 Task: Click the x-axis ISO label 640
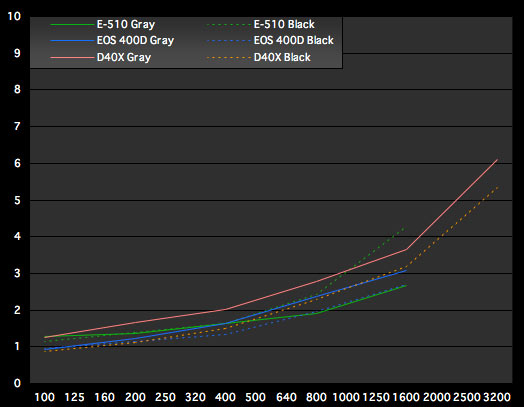click(x=286, y=397)
